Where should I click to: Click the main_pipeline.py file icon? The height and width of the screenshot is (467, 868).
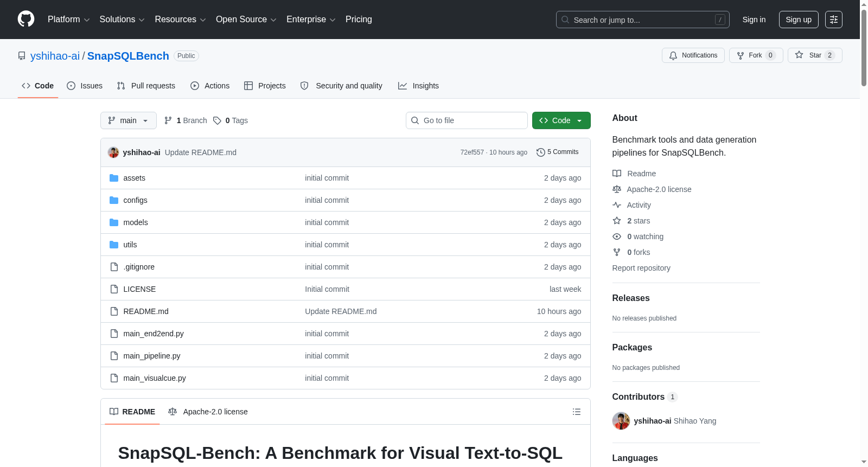pos(114,356)
